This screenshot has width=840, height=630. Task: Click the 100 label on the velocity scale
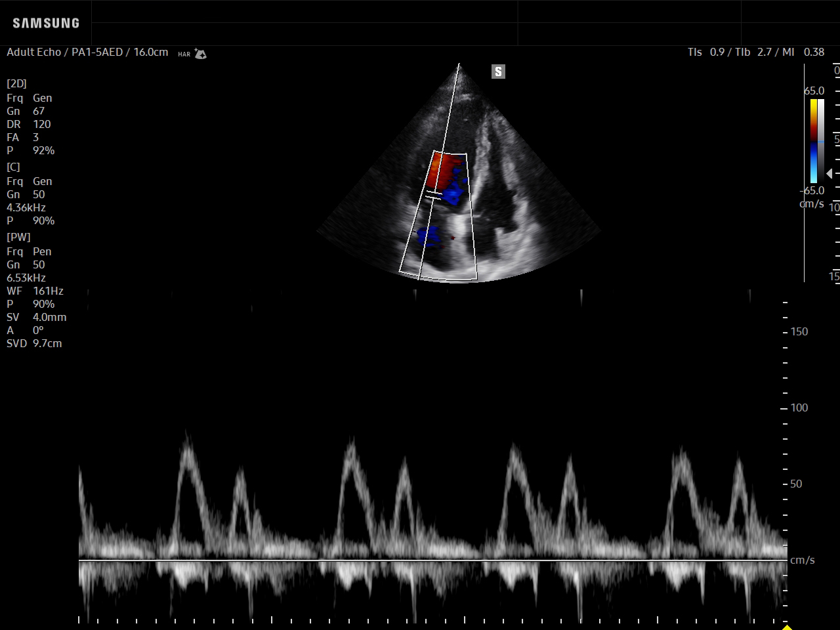point(799,408)
